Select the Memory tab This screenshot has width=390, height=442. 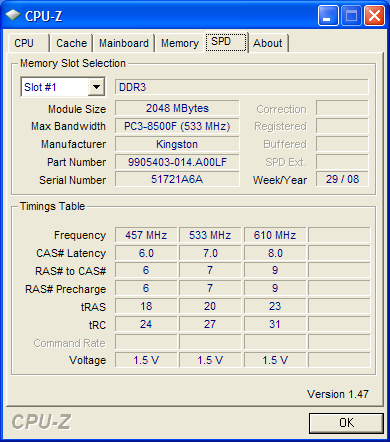pyautogui.click(x=180, y=43)
